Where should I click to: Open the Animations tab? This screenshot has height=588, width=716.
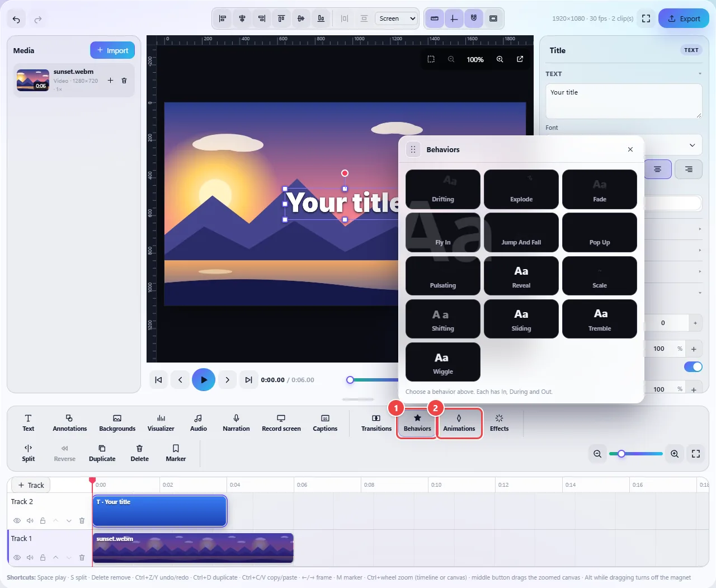pyautogui.click(x=459, y=423)
